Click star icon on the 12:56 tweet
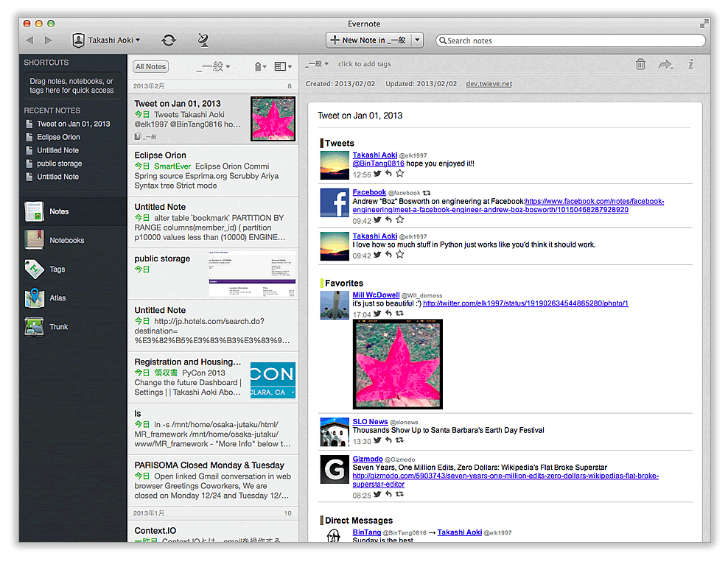Image resolution: width=728 pixels, height=567 pixels. tap(400, 174)
